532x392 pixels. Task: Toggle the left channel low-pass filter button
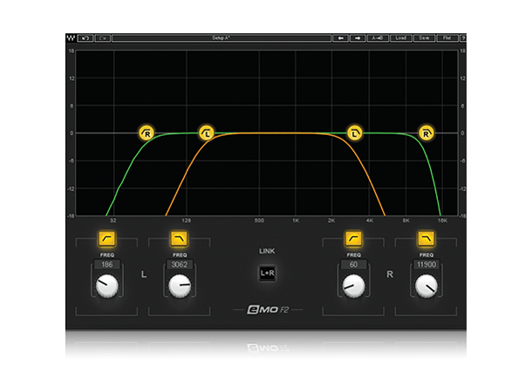179,239
